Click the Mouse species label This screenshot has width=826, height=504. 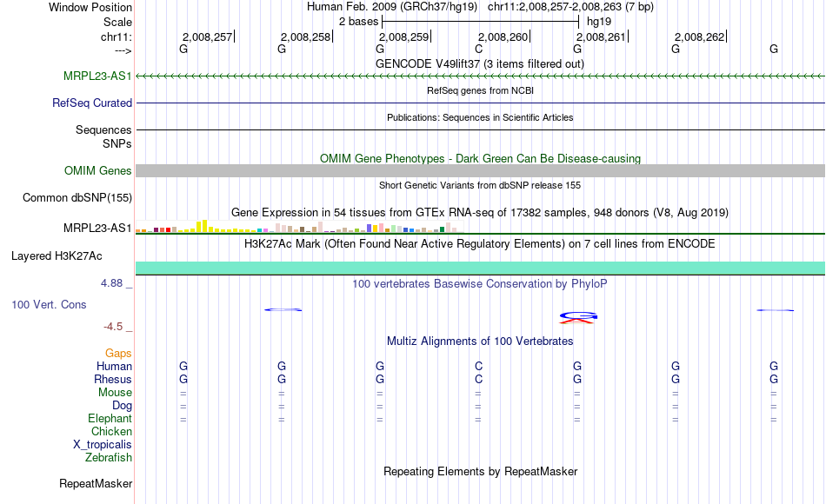[x=115, y=393]
